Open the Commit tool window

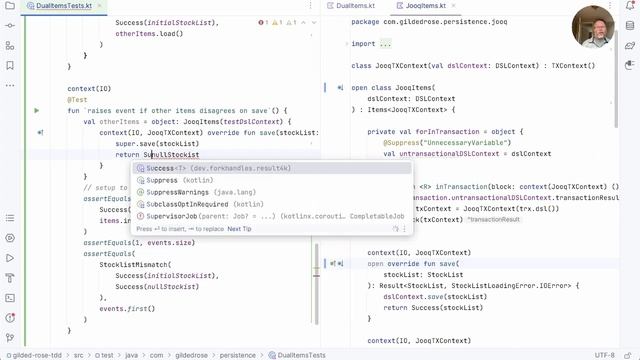tap(10, 26)
